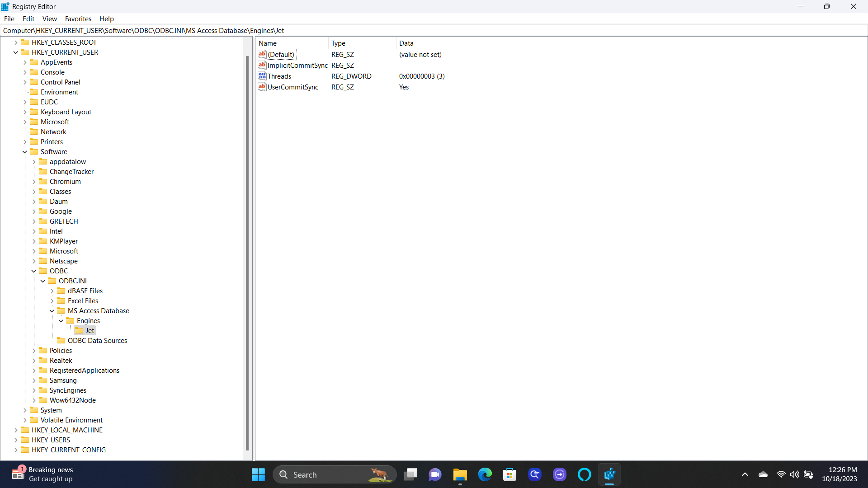Open the Edit menu
The width and height of the screenshot is (868, 488).
[x=28, y=19]
